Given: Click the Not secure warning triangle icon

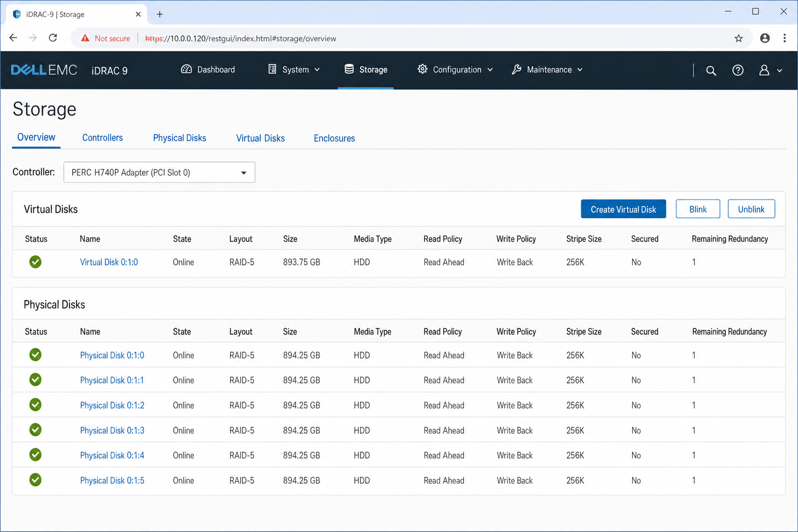Looking at the screenshot, I should [85, 38].
